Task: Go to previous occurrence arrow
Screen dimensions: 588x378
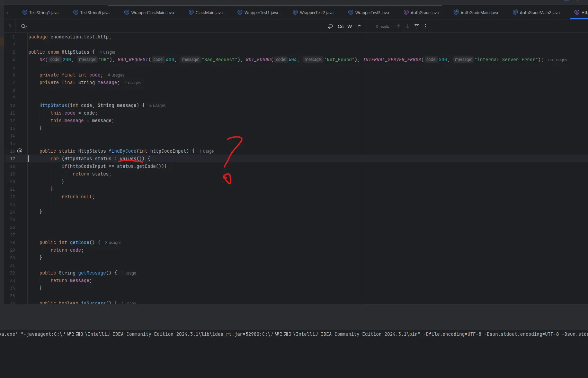Action: (399, 26)
